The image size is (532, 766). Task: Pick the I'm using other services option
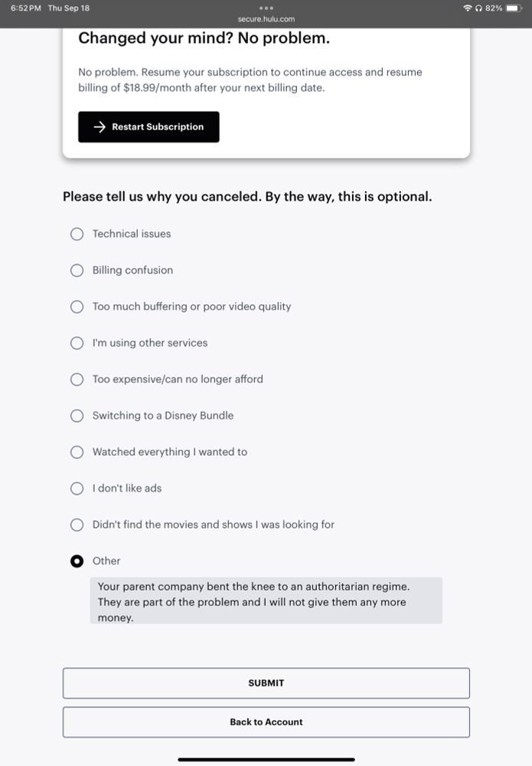coord(77,343)
